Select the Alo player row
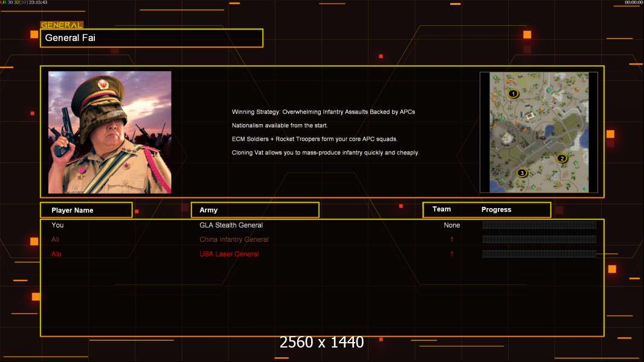 pos(322,254)
